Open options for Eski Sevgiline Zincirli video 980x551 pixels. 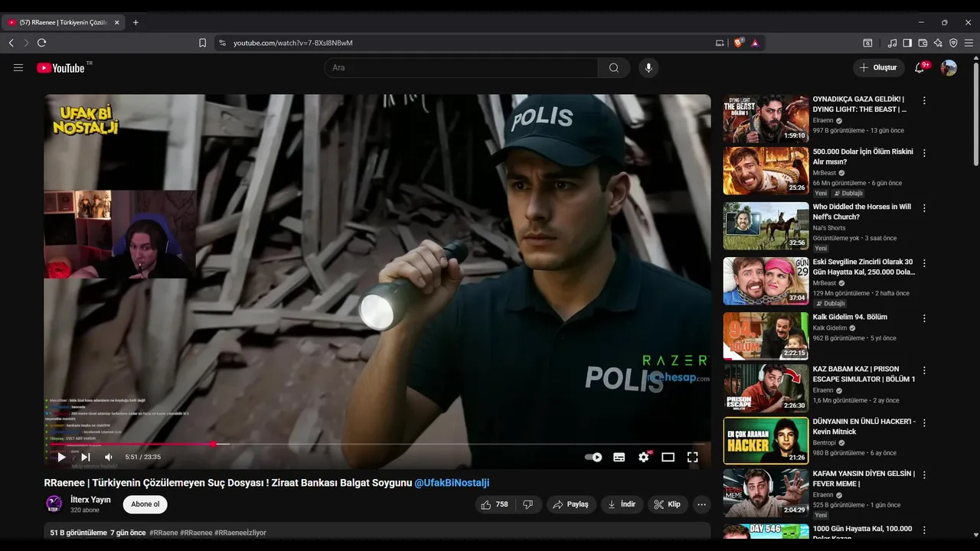coord(924,263)
